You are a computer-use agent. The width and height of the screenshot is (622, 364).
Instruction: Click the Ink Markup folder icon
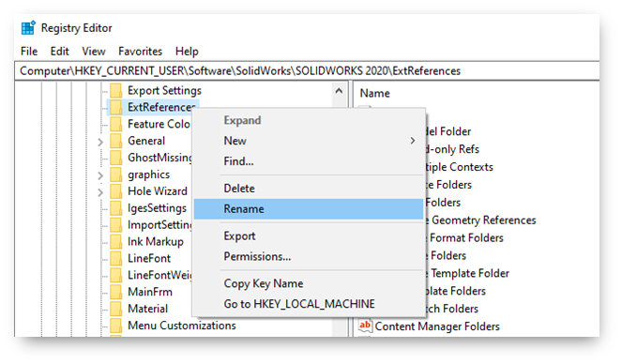pos(115,241)
